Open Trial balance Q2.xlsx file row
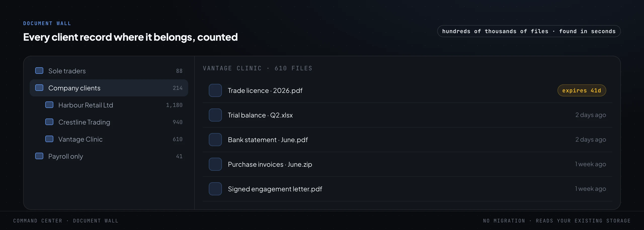The image size is (644, 230). pyautogui.click(x=408, y=115)
